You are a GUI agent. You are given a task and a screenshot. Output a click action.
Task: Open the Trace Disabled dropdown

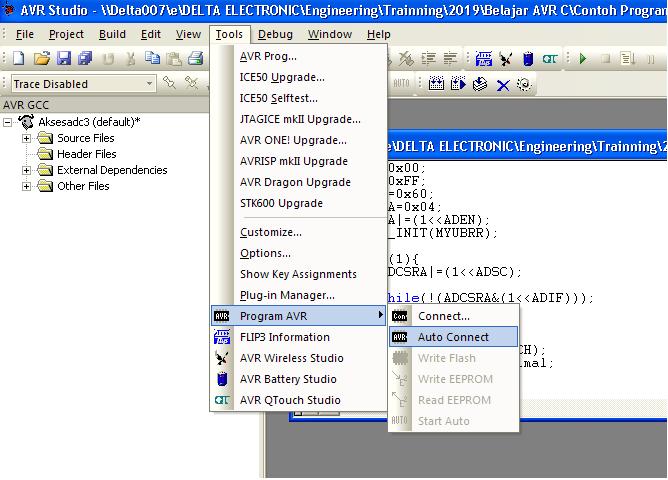coord(149,84)
